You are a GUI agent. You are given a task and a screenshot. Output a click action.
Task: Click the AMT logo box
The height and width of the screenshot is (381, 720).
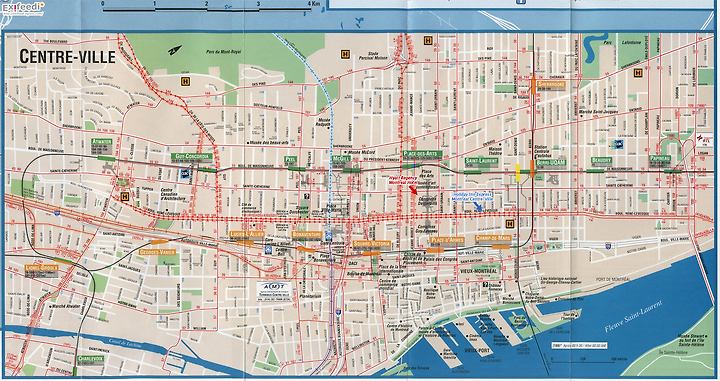(x=274, y=291)
